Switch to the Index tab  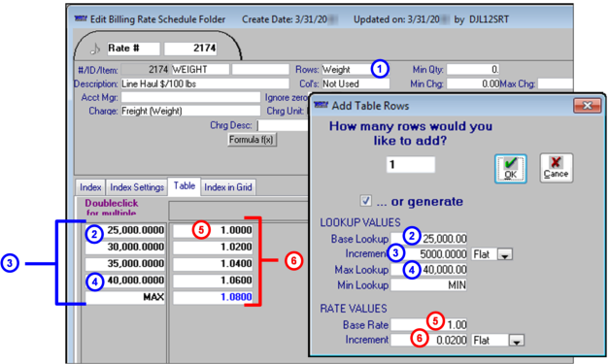coord(90,187)
